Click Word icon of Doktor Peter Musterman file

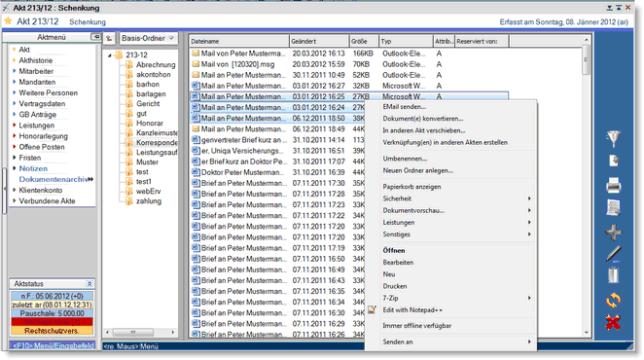196,172
